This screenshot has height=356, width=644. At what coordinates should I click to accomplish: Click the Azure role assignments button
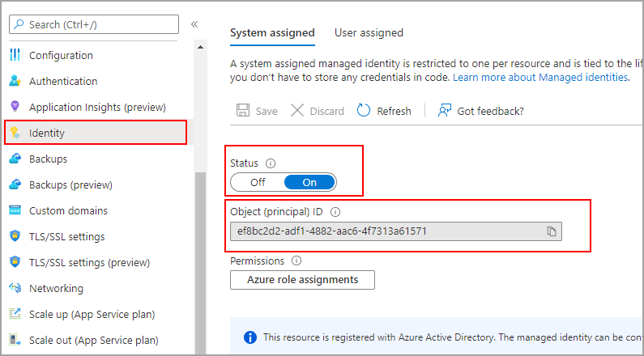click(x=302, y=280)
